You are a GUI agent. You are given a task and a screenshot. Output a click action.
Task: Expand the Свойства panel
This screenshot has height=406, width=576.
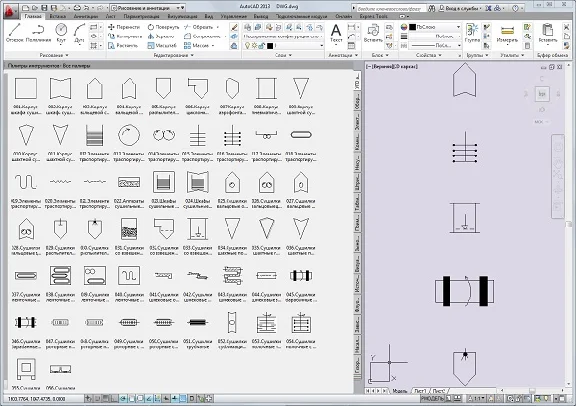pyautogui.click(x=429, y=55)
